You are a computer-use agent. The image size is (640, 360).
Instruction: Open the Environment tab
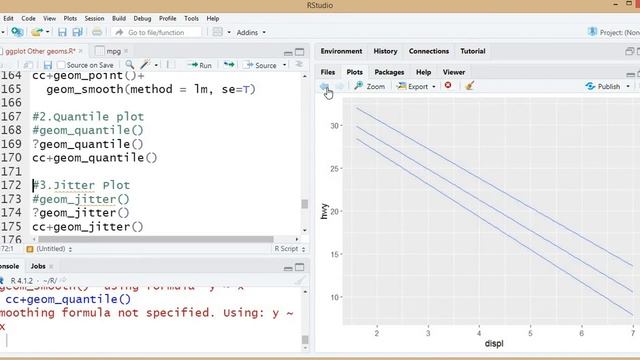tap(341, 51)
